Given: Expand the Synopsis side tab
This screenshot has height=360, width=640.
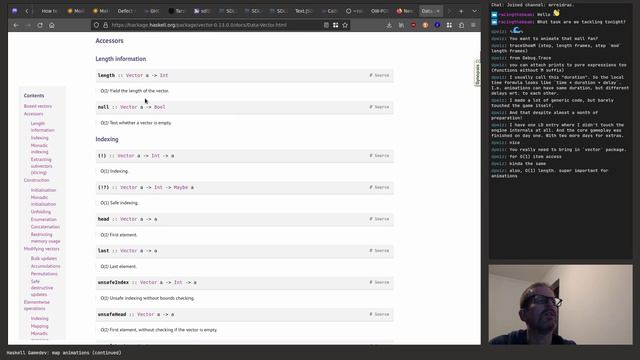Looking at the screenshot, I should [477, 73].
